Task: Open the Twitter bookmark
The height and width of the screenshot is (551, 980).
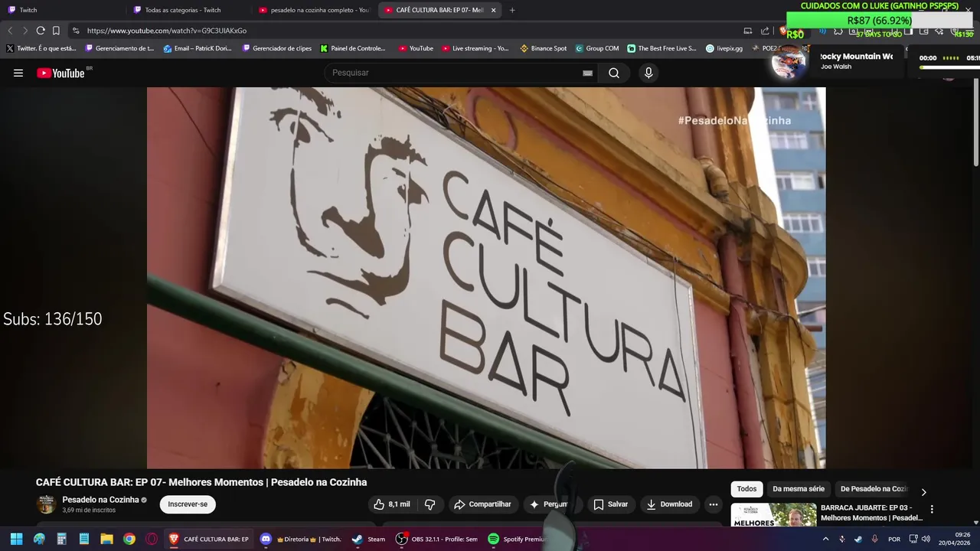Action: click(x=41, y=48)
